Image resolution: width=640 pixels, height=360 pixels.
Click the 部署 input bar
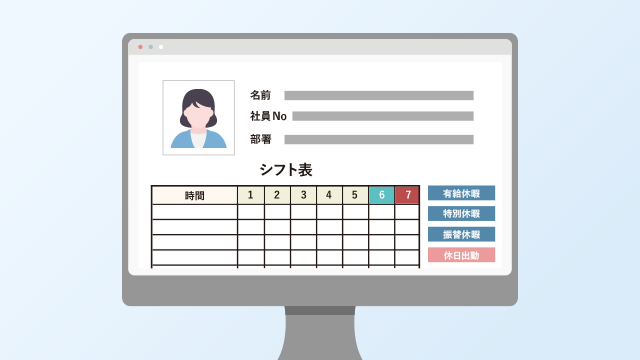(x=379, y=140)
